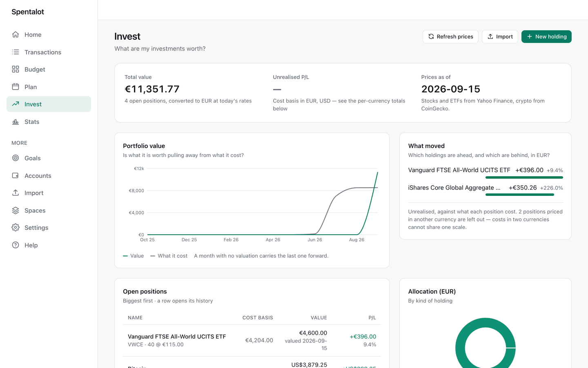This screenshot has height=368, width=588.
Task: Click the Goals target icon
Action: point(16,158)
